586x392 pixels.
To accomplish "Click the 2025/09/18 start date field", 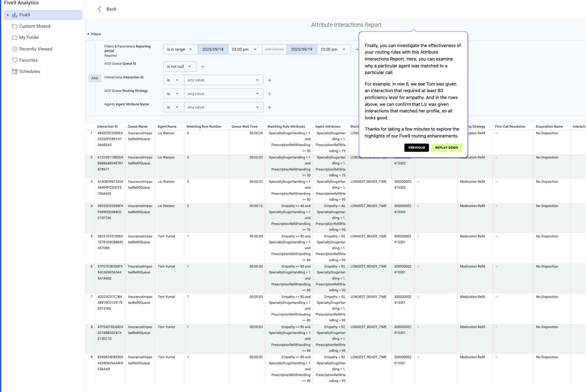I will click(x=213, y=49).
